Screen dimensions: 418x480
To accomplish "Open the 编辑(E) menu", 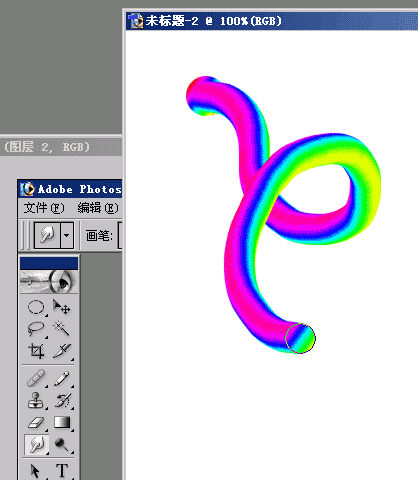I will [x=98, y=208].
